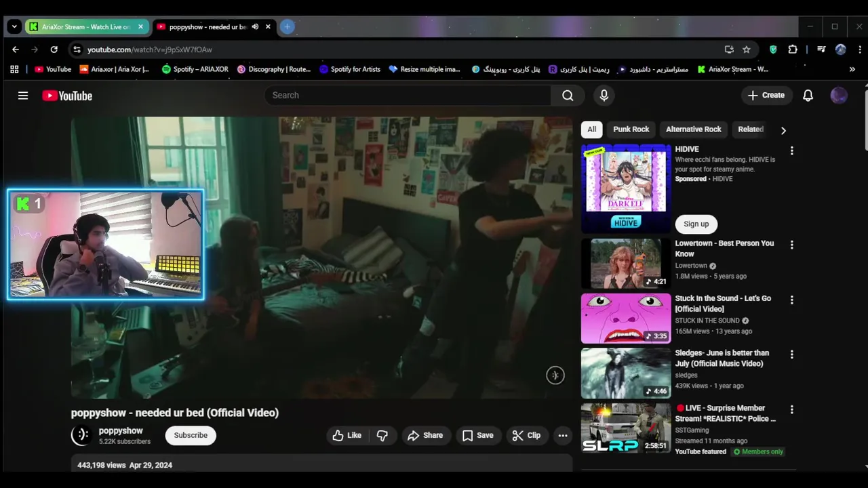Reload the page in Chrome

pyautogui.click(x=54, y=49)
